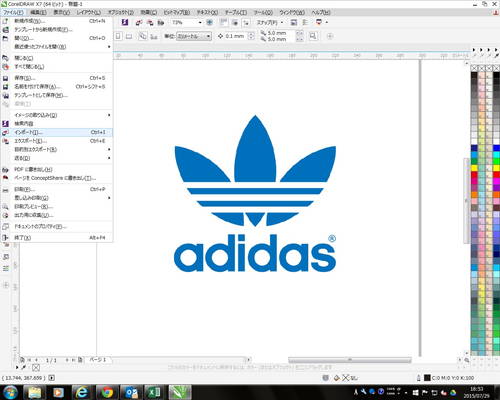500x400 pixels.
Task: Choose 名前を付けて保存 (Save As) menu item
Action: tap(57, 87)
